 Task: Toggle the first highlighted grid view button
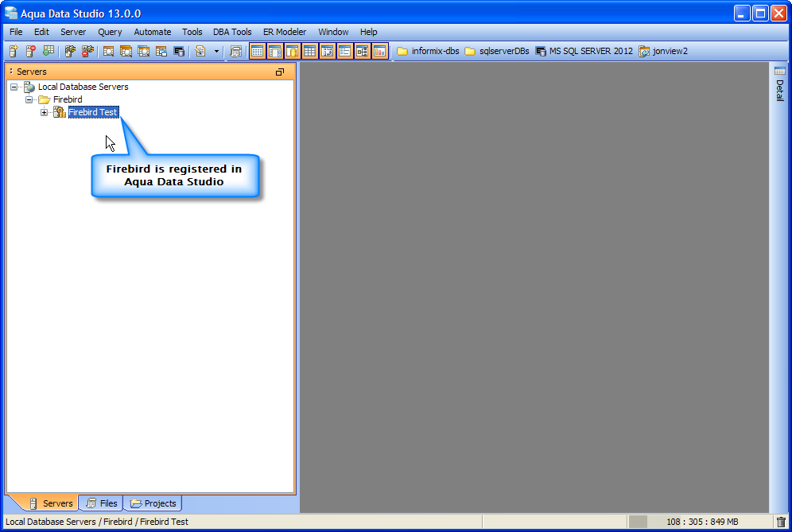257,51
